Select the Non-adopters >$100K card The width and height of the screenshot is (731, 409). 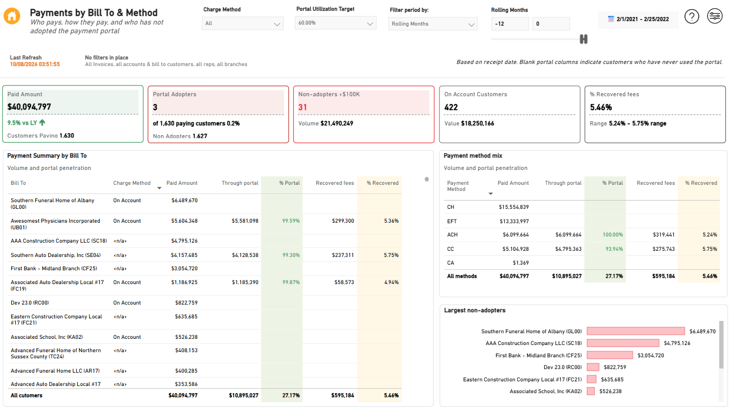pyautogui.click(x=364, y=114)
